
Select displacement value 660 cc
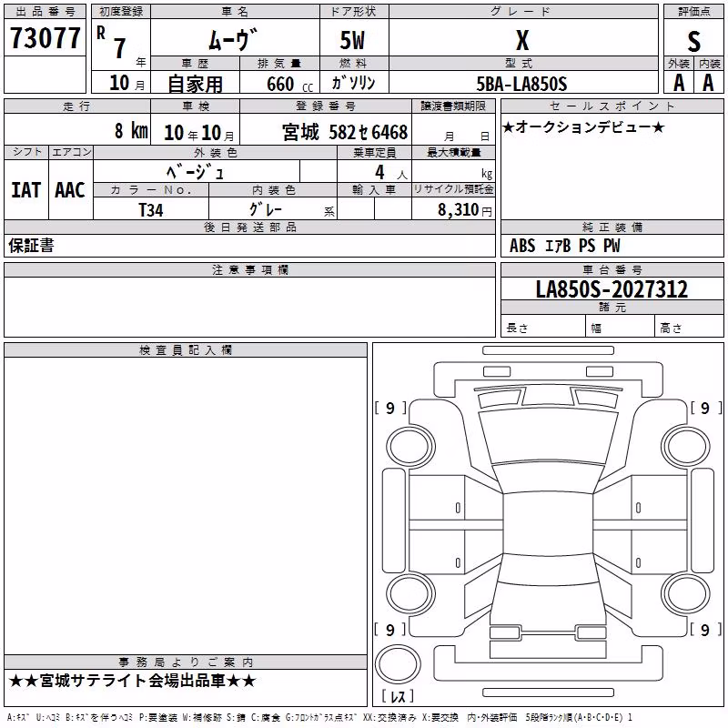tap(289, 84)
